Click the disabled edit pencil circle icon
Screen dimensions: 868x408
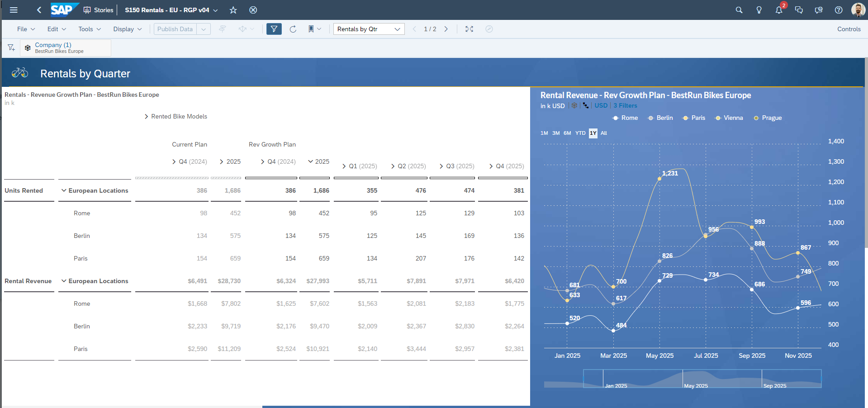[x=489, y=29]
